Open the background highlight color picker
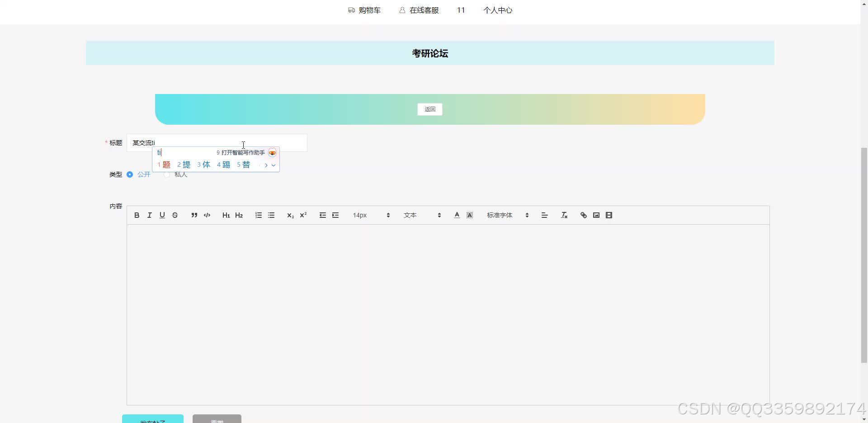The height and width of the screenshot is (423, 868). pyautogui.click(x=470, y=215)
